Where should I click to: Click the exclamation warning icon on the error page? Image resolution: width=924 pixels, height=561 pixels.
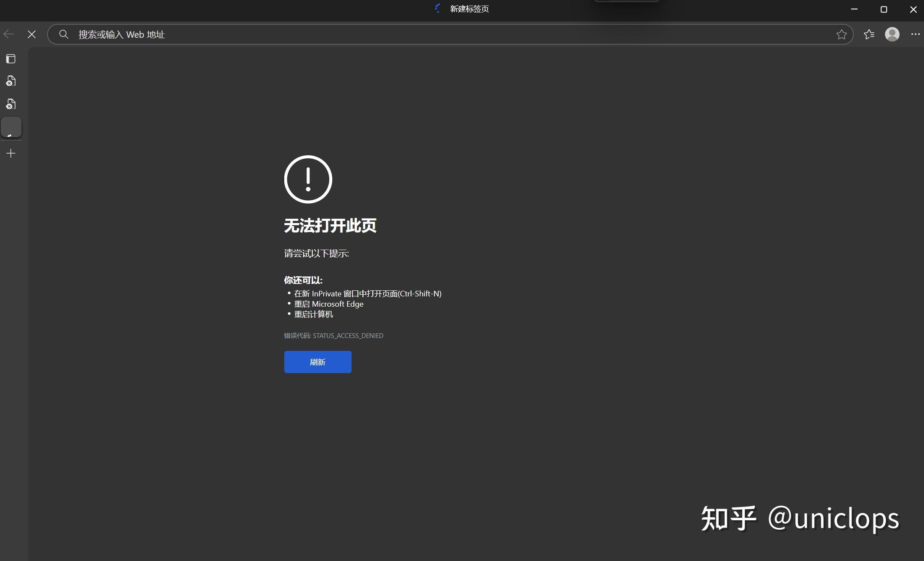307,179
